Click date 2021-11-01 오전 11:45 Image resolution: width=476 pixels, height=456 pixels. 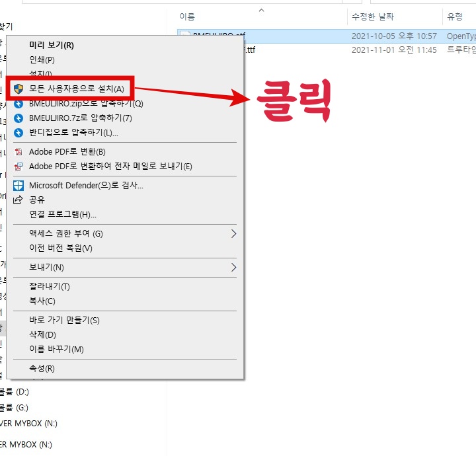click(394, 50)
